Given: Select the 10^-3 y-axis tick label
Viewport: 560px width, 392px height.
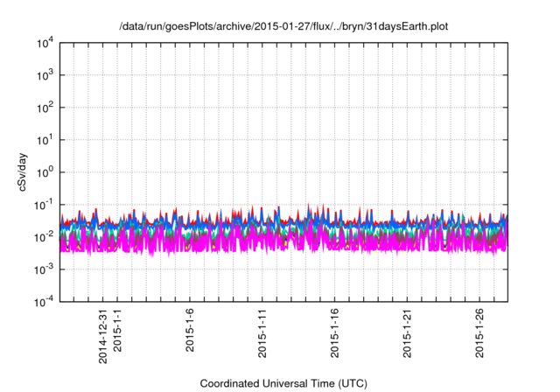Looking at the screenshot, I should pyautogui.click(x=44, y=269).
